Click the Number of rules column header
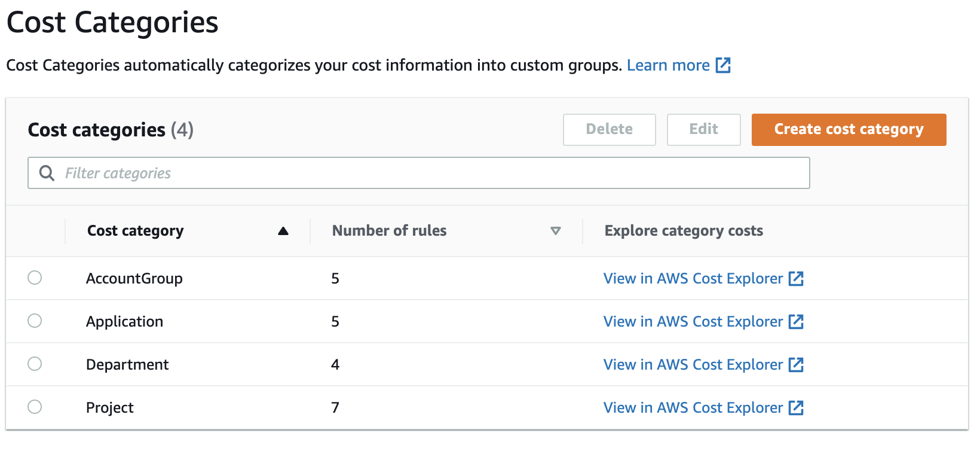 point(389,231)
